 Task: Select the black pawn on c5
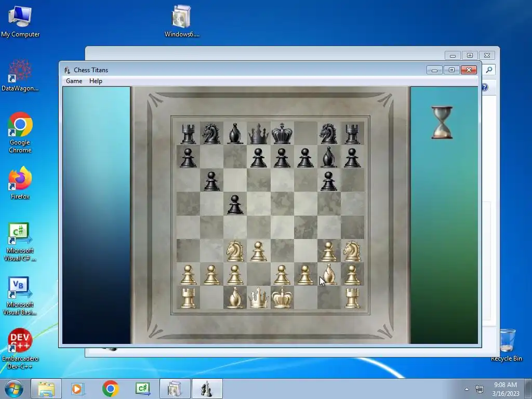coord(235,204)
